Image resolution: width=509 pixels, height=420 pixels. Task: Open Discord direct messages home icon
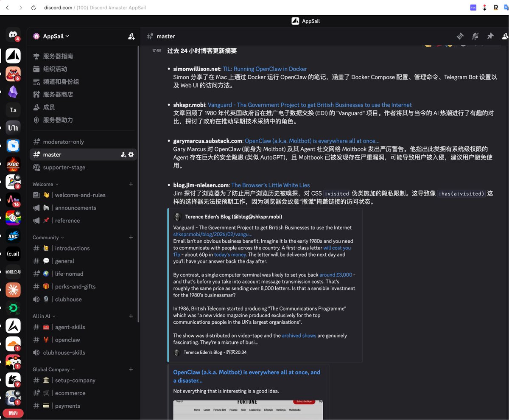[x=13, y=35]
